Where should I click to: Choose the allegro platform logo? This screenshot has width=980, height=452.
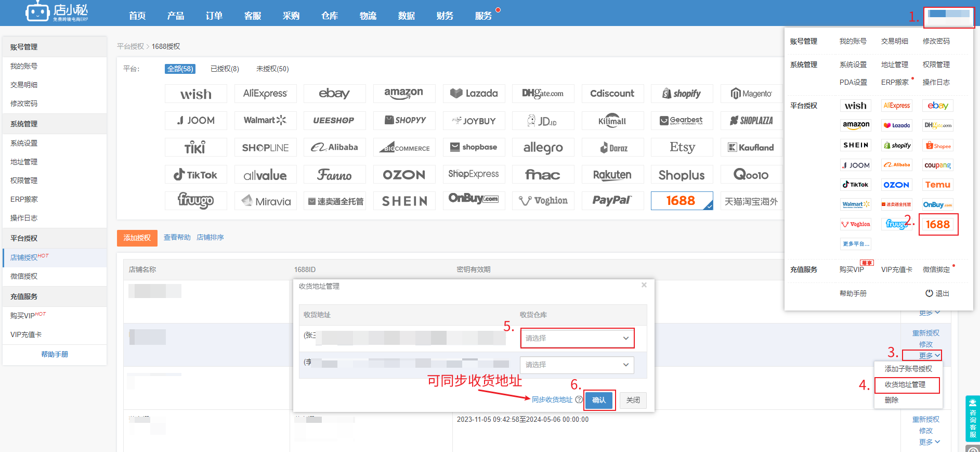[543, 148]
